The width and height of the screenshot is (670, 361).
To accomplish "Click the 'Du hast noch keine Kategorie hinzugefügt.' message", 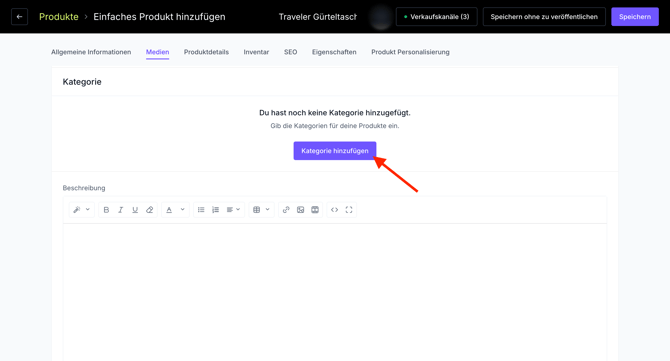I will (x=335, y=113).
